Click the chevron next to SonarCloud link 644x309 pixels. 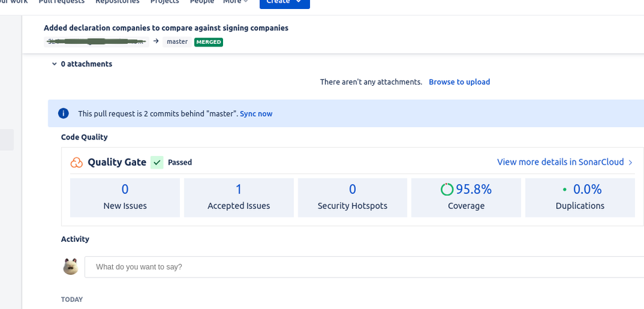[630, 163]
